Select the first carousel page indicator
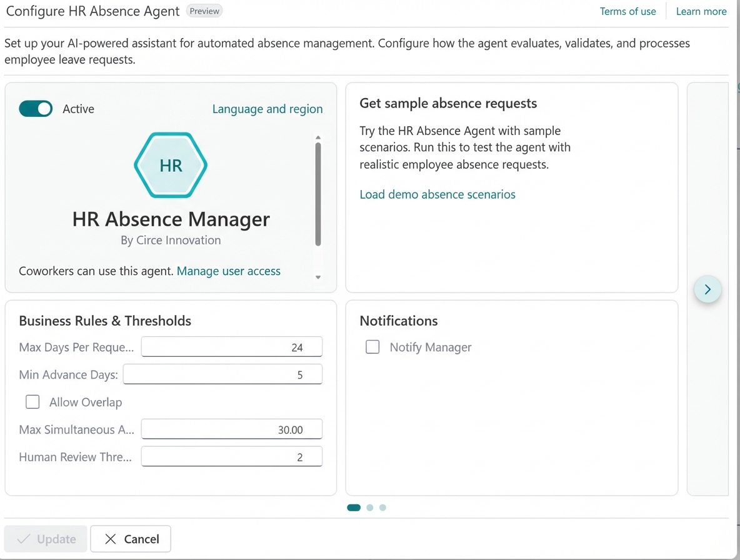 [x=354, y=507]
